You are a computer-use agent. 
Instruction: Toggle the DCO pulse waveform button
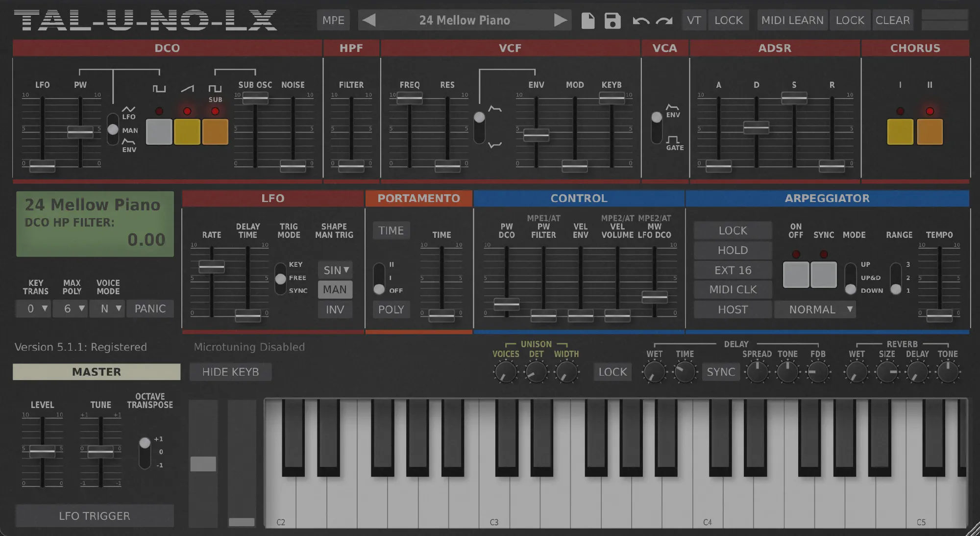tap(159, 131)
